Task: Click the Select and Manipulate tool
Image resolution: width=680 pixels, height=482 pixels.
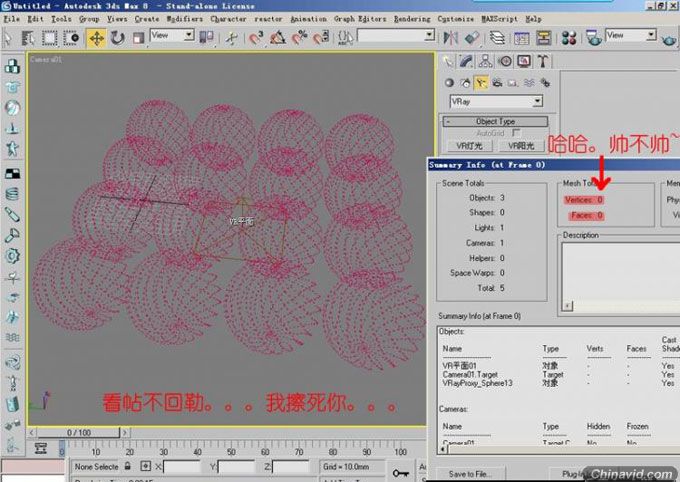Action: click(x=231, y=38)
